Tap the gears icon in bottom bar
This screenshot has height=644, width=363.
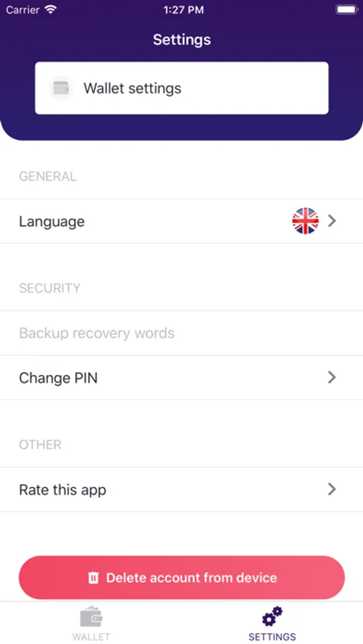272,617
